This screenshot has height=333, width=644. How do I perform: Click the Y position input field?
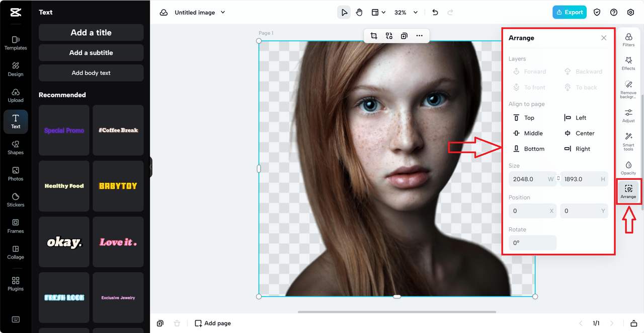(x=584, y=211)
